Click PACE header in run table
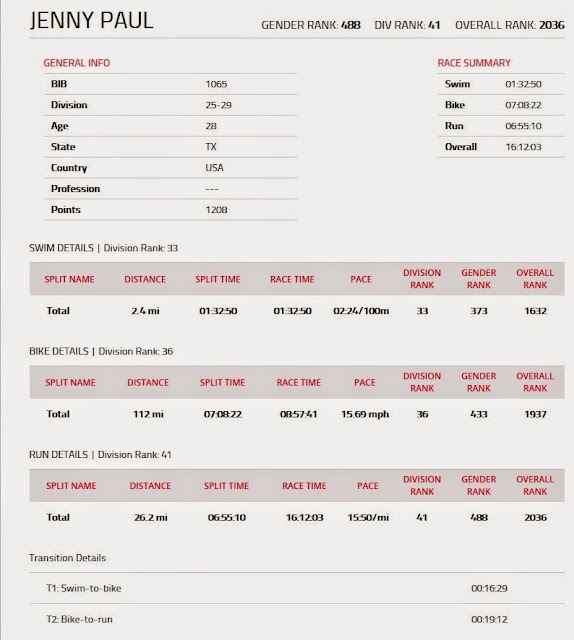The image size is (574, 640). point(367,486)
